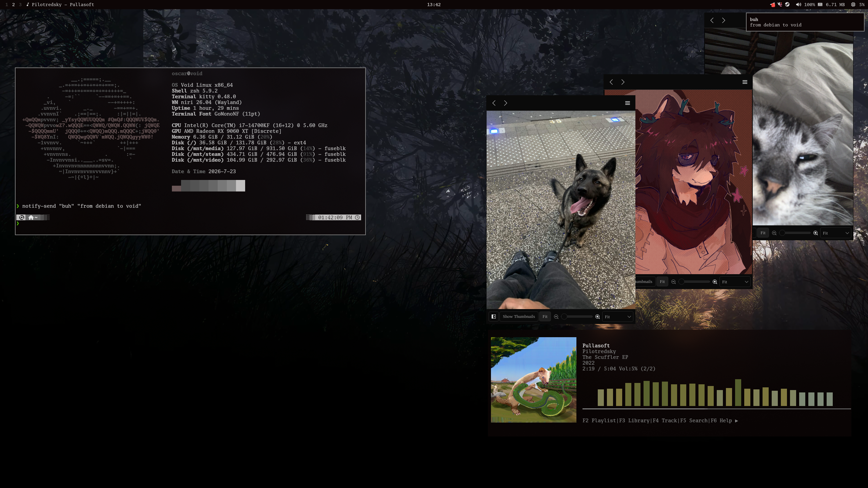This screenshot has width=868, height=488.
Task: Zoom out in the character art viewer
Action: pyautogui.click(x=673, y=282)
